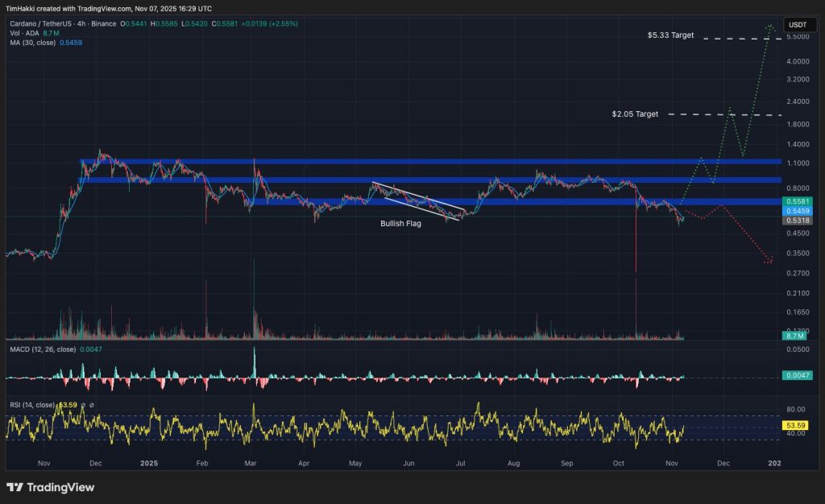This screenshot has width=825, height=504.
Task: Select the MA (30, close) indicator legend
Action: (x=33, y=42)
